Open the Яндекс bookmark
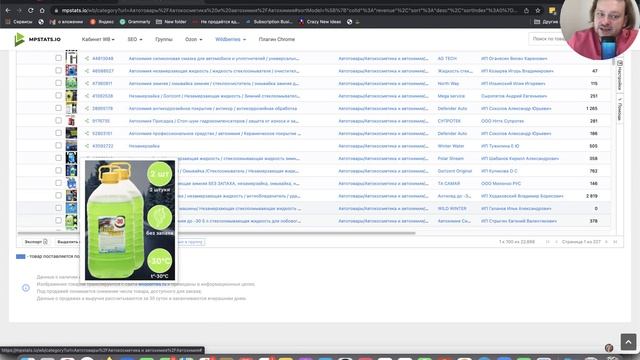This screenshot has width=640, height=360. (x=102, y=22)
